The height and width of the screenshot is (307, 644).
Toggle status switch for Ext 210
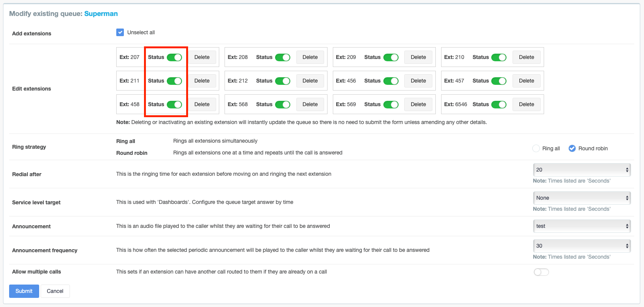499,57
